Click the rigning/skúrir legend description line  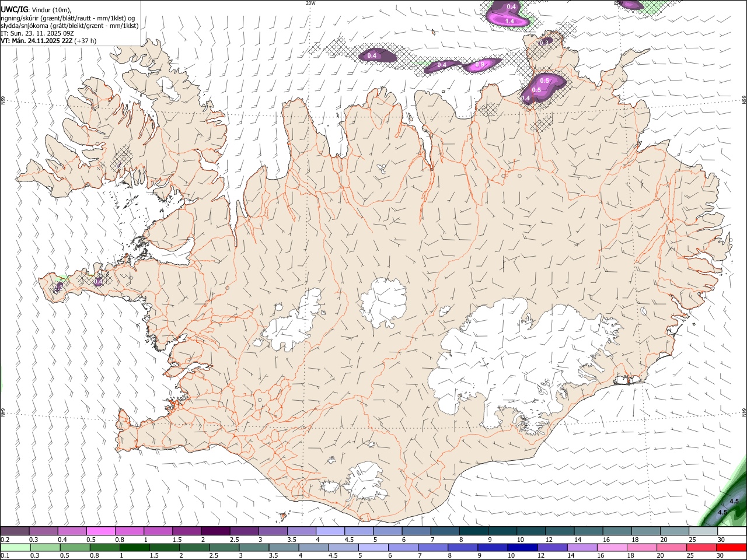pos(68,18)
